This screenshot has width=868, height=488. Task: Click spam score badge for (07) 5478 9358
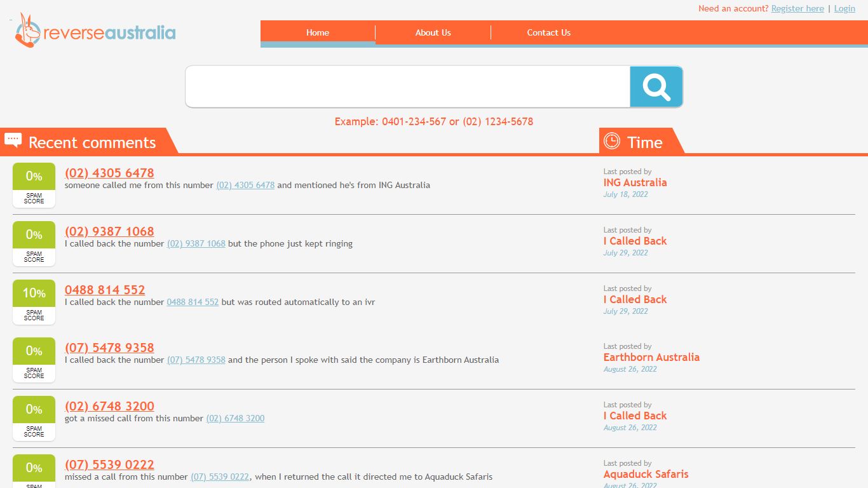pyautogui.click(x=34, y=360)
